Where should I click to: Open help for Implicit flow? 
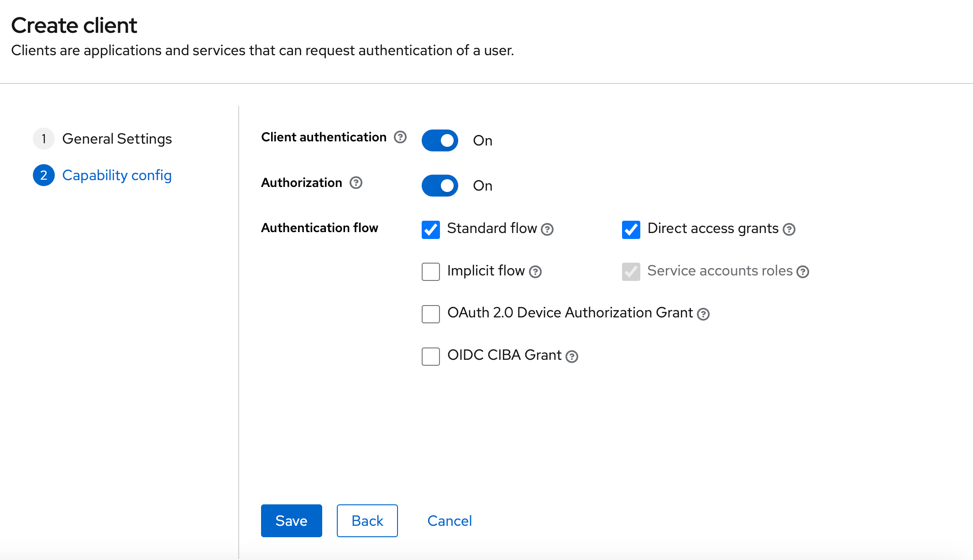click(x=535, y=272)
